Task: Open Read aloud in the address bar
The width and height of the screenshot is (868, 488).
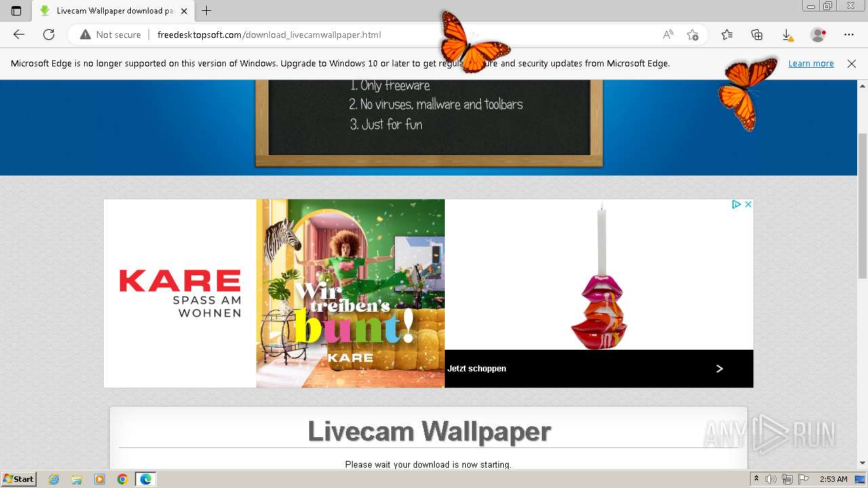Action: (668, 35)
